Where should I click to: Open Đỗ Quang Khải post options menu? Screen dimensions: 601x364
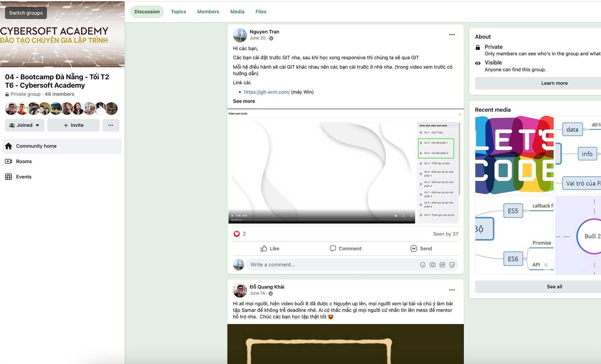pos(452,290)
